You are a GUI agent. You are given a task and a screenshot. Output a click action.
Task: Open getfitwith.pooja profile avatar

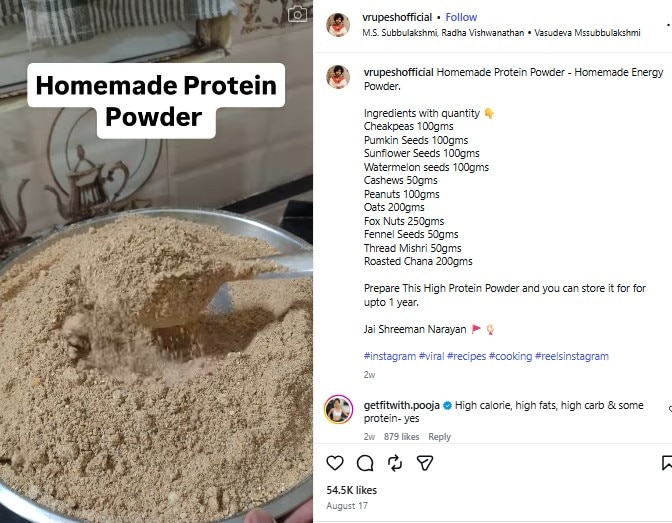tap(339, 409)
